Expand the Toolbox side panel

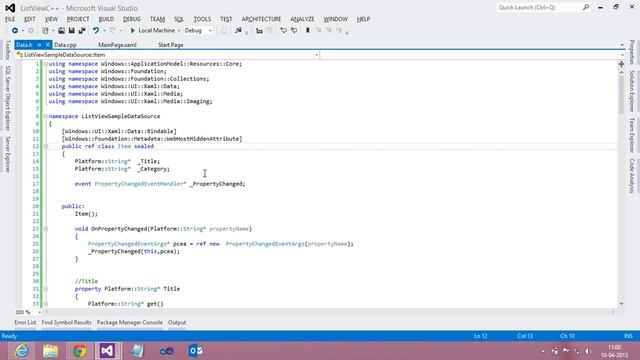coord(7,50)
